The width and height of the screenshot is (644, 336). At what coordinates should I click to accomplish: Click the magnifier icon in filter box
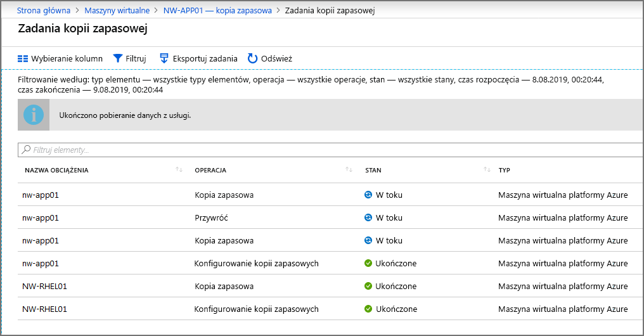[x=26, y=150]
